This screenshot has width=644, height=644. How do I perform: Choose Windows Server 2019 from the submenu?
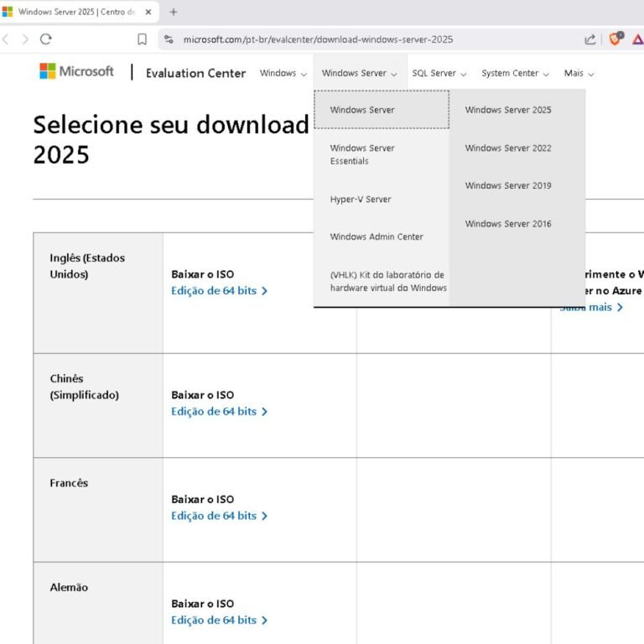(x=508, y=185)
